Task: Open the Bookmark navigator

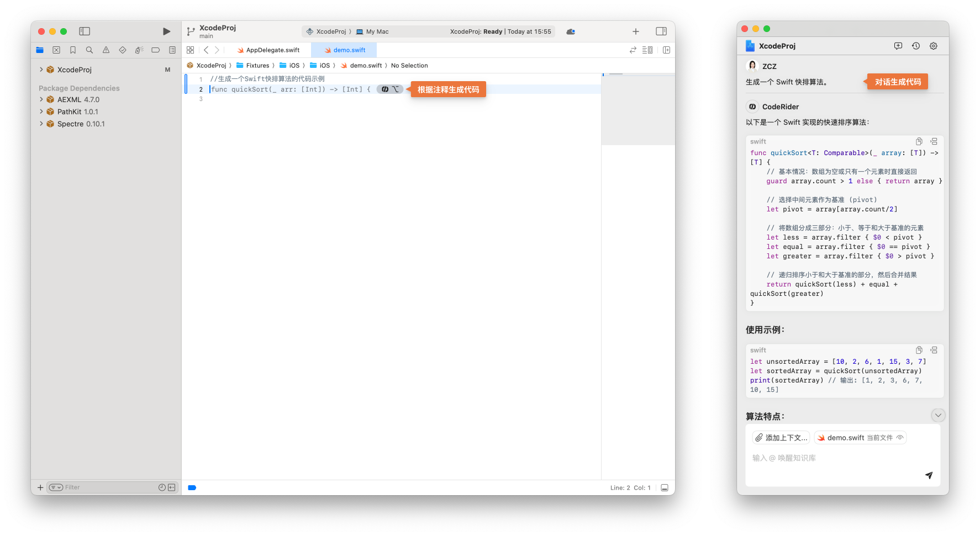Action: coord(73,50)
